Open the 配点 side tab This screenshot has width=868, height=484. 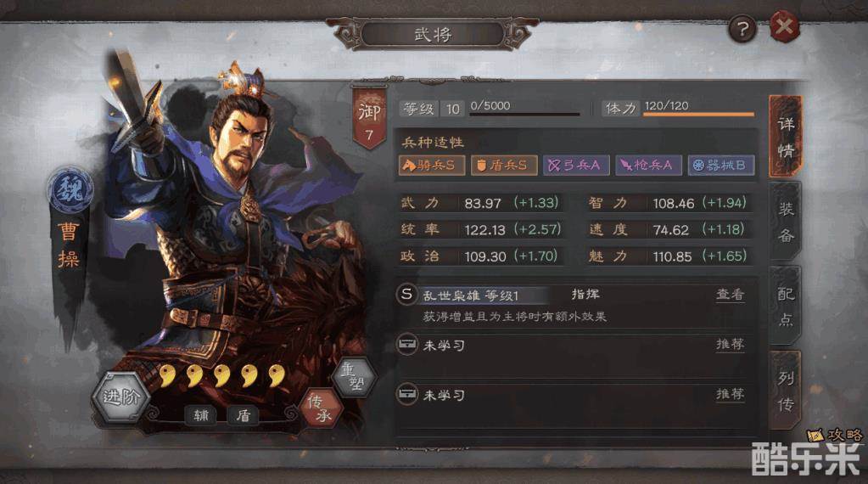coord(786,307)
